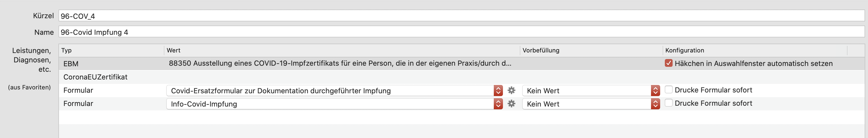
Task: Sort by the Typ column header
Action: point(112,50)
